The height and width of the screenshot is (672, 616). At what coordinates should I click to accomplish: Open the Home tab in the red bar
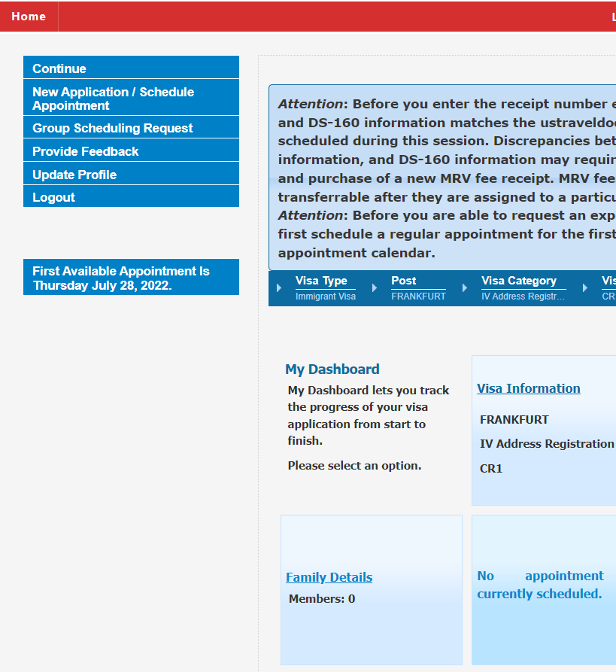[29, 17]
